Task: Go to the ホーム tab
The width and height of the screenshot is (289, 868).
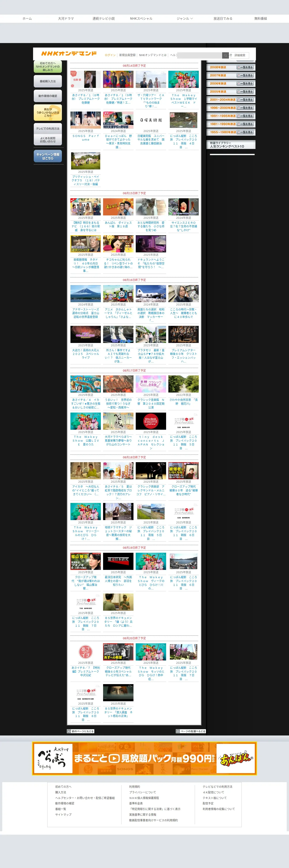Action: coord(27,18)
